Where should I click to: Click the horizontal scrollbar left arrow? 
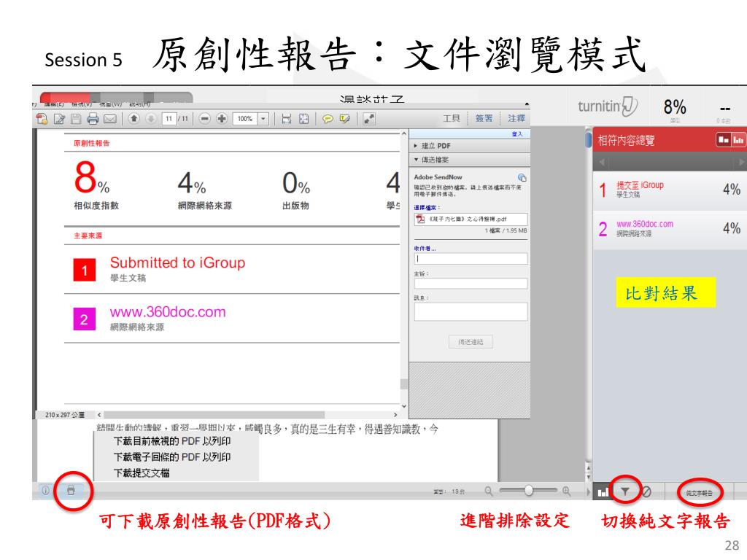(99, 415)
